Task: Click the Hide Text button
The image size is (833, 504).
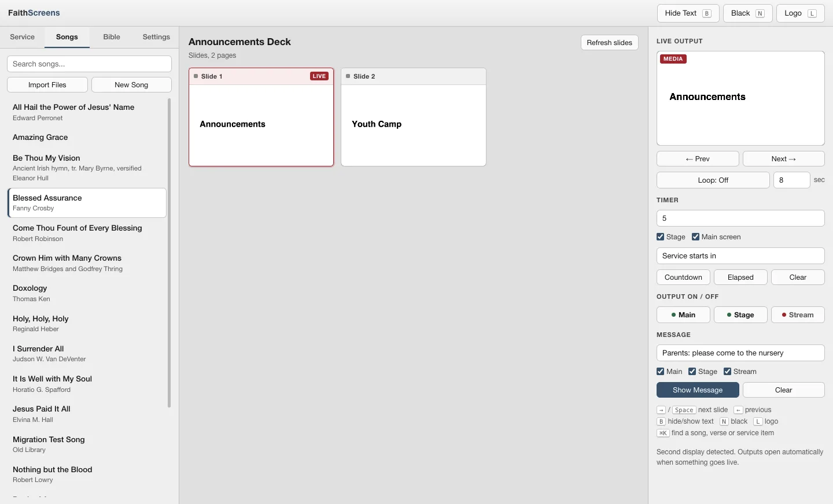Action: coord(688,13)
